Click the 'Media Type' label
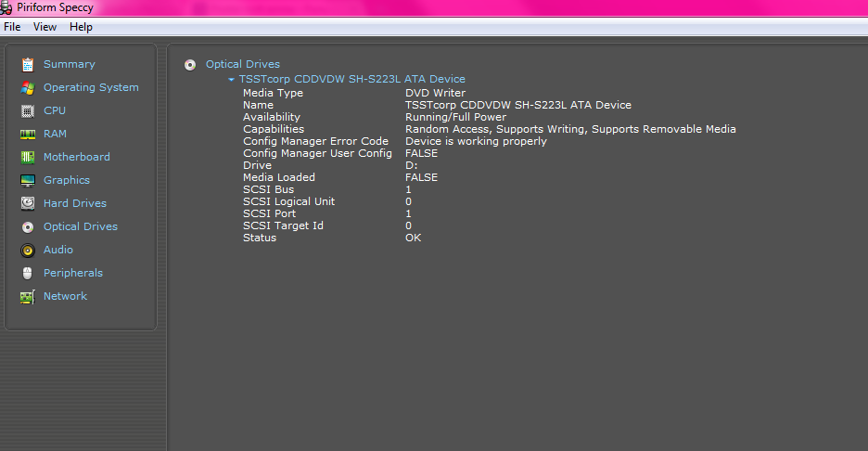868x451 pixels. [273, 93]
